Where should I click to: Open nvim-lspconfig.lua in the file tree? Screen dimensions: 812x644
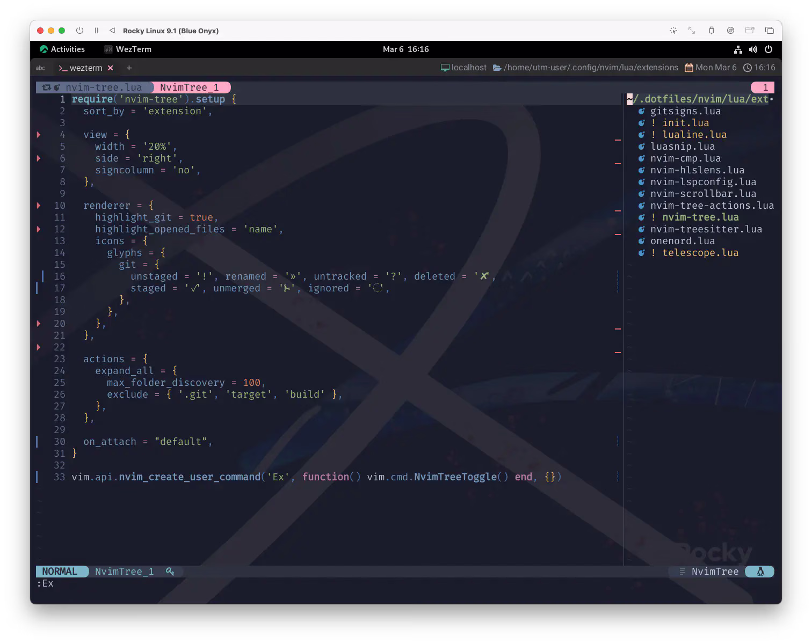[x=703, y=182]
